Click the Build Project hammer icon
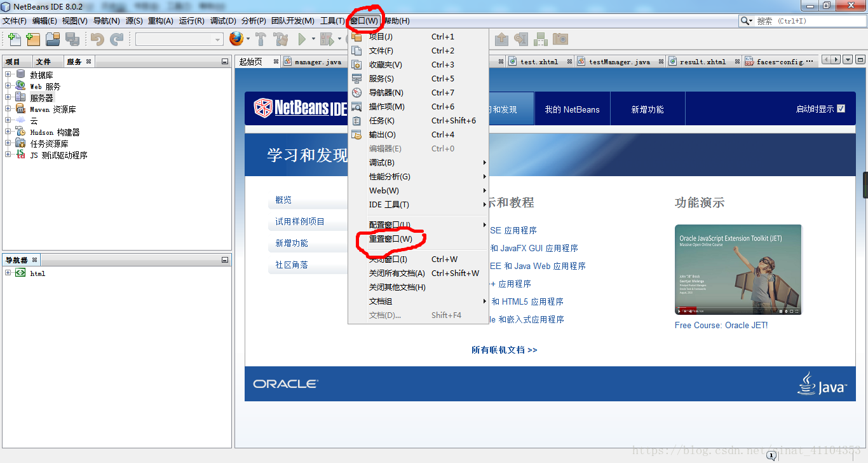868x463 pixels. (x=261, y=39)
